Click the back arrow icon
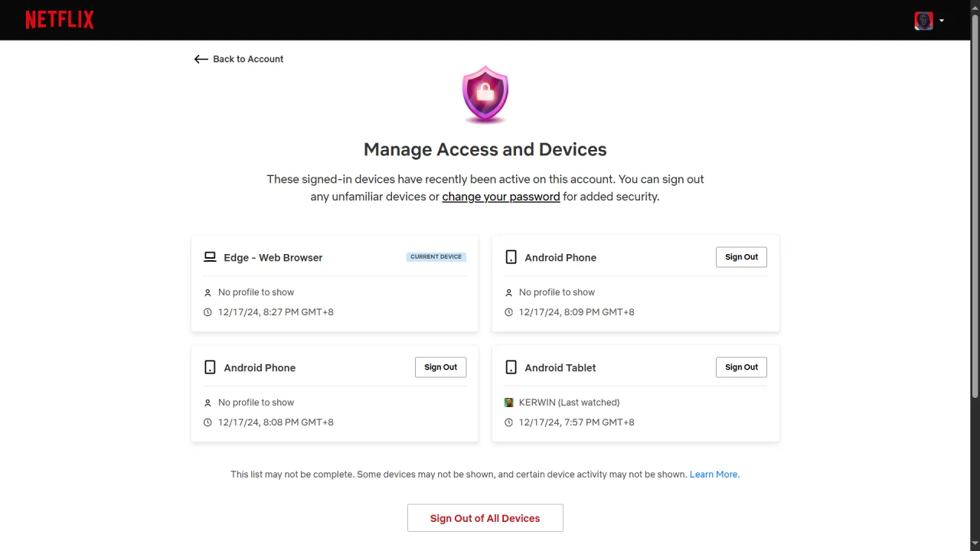The width and height of the screenshot is (980, 551). [x=201, y=59]
